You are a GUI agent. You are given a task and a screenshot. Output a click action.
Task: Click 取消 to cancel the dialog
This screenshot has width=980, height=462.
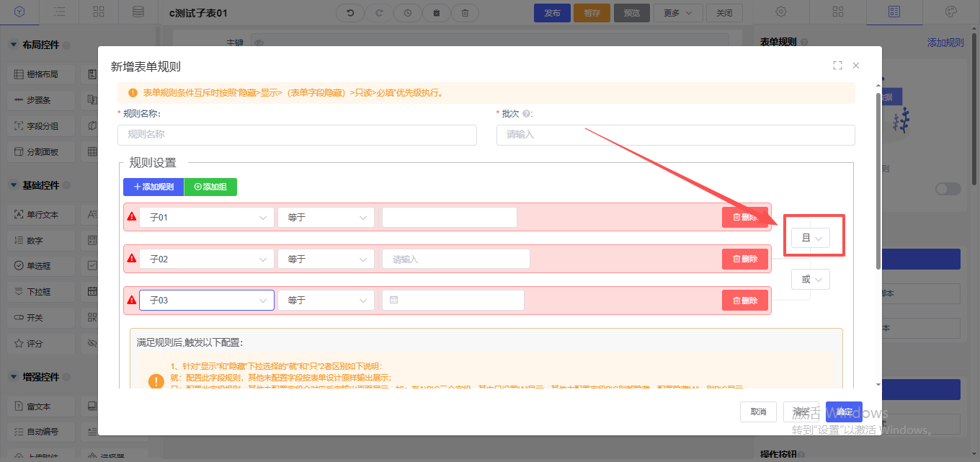pyautogui.click(x=758, y=411)
